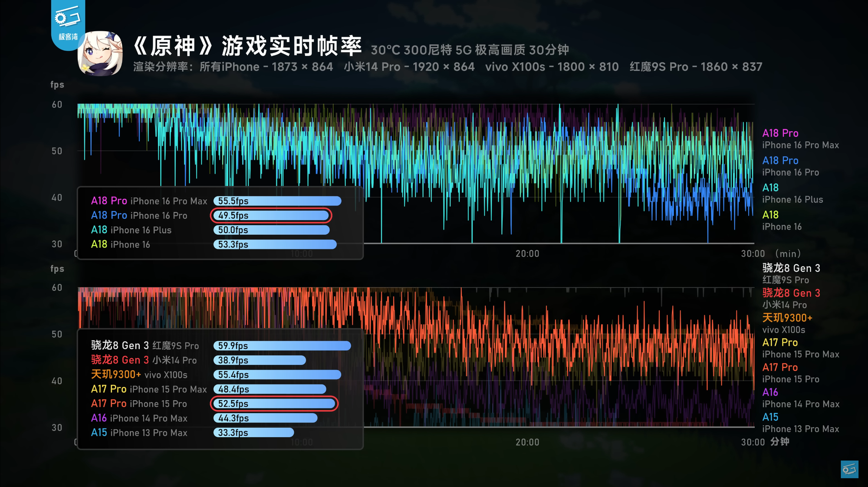Click the '20:00' marker on the bottom chart axis
Viewport: 868px width, 487px height.
(527, 442)
